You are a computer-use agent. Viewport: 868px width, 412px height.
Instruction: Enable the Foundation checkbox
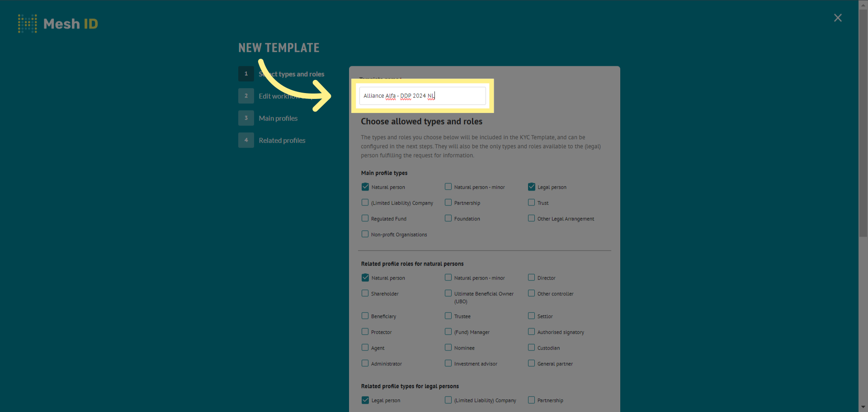[448, 218]
